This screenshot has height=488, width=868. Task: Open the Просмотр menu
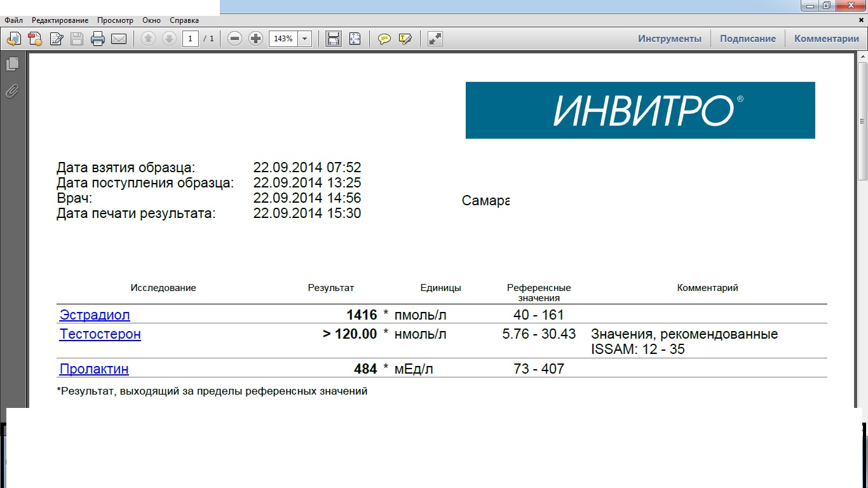click(115, 20)
